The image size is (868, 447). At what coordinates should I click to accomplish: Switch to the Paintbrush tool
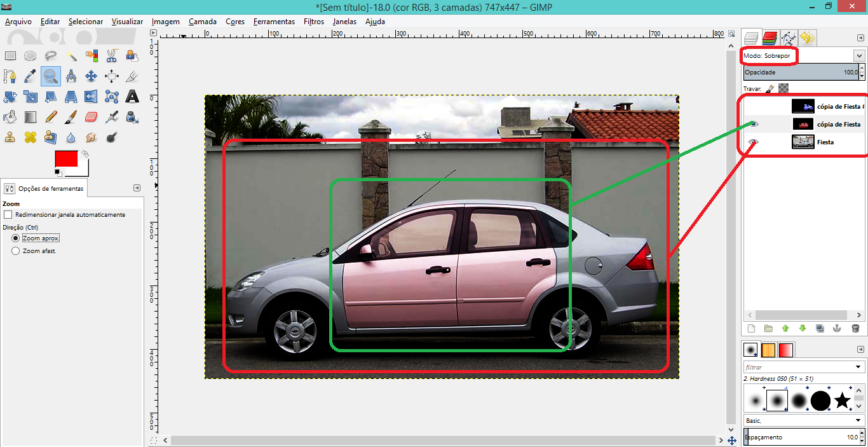pyautogui.click(x=71, y=117)
